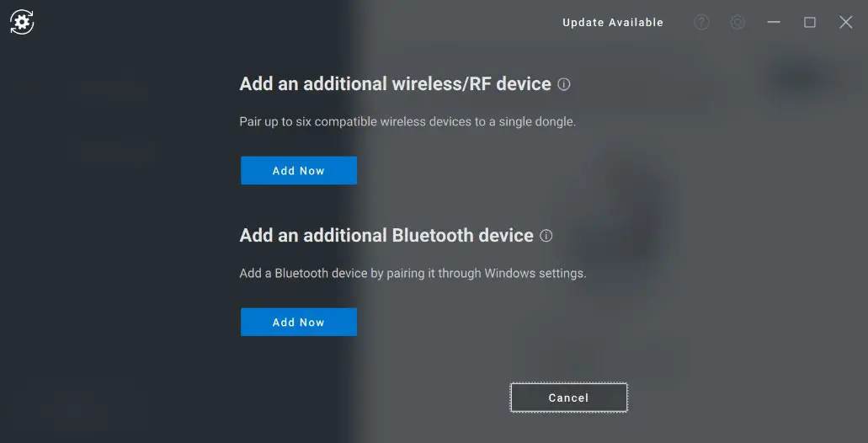This screenshot has height=443, width=868.
Task: Click the blurred element below the close button
Action: (800, 77)
